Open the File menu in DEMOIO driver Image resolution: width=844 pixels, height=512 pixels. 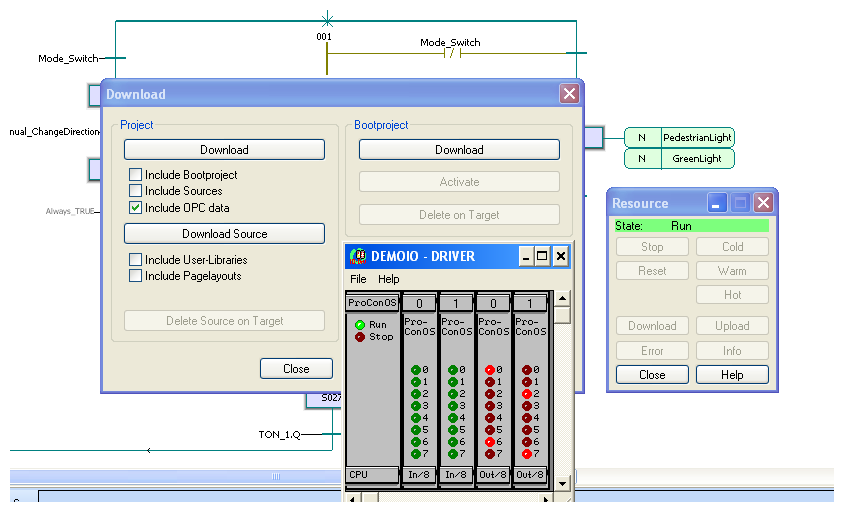click(358, 279)
